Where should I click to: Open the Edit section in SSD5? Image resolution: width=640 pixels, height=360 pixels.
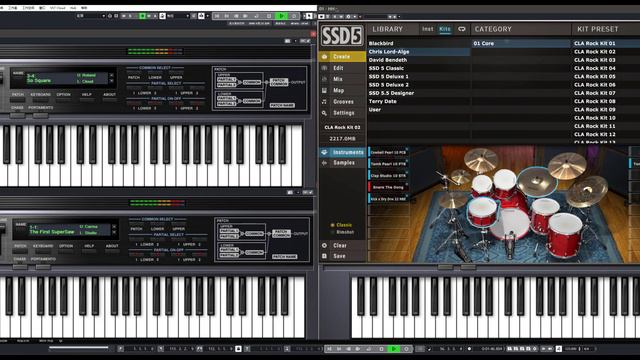342,68
